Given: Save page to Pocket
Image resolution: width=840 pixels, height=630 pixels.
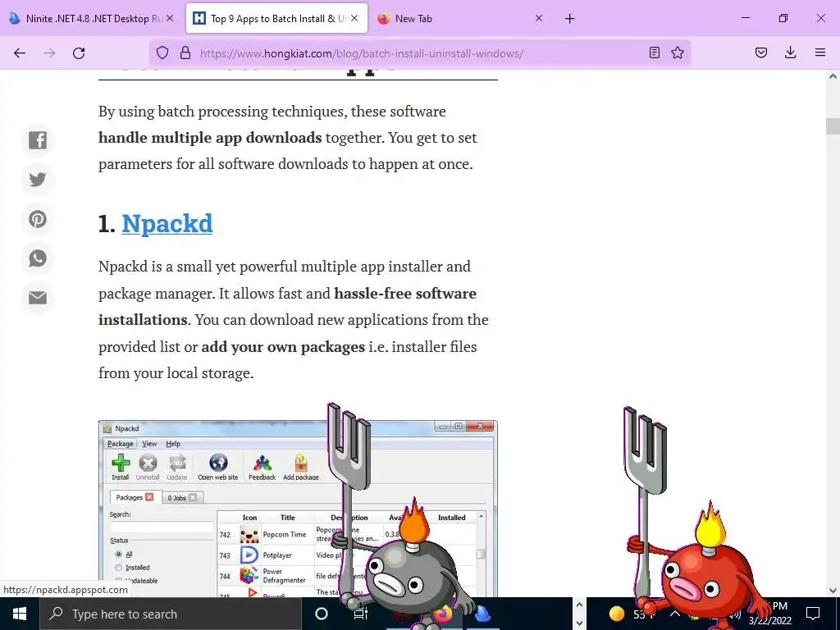Looking at the screenshot, I should (x=761, y=52).
